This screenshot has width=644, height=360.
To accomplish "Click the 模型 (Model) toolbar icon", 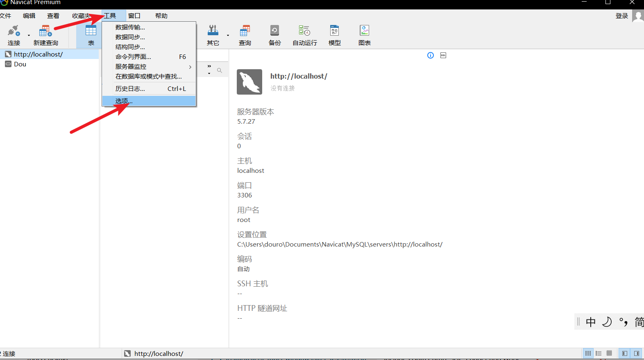I will (x=334, y=35).
